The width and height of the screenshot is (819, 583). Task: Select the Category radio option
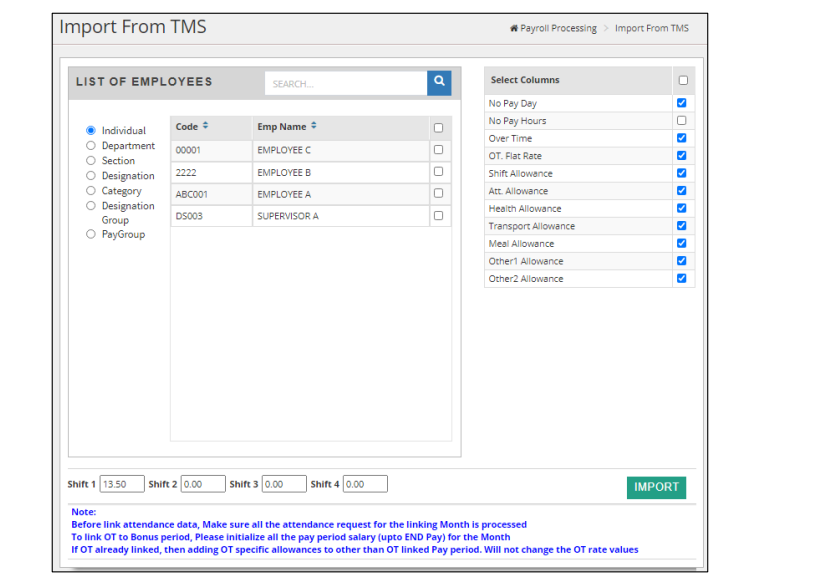(91, 190)
